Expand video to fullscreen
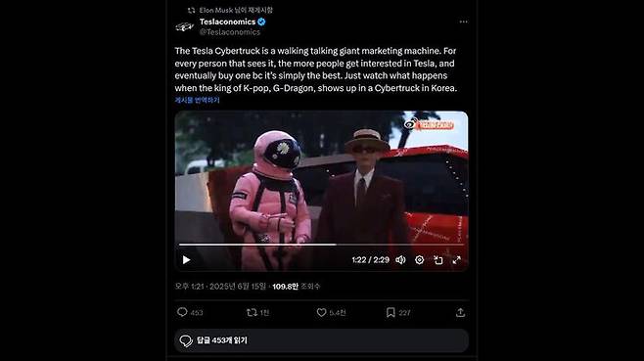The image size is (644, 361). (457, 260)
